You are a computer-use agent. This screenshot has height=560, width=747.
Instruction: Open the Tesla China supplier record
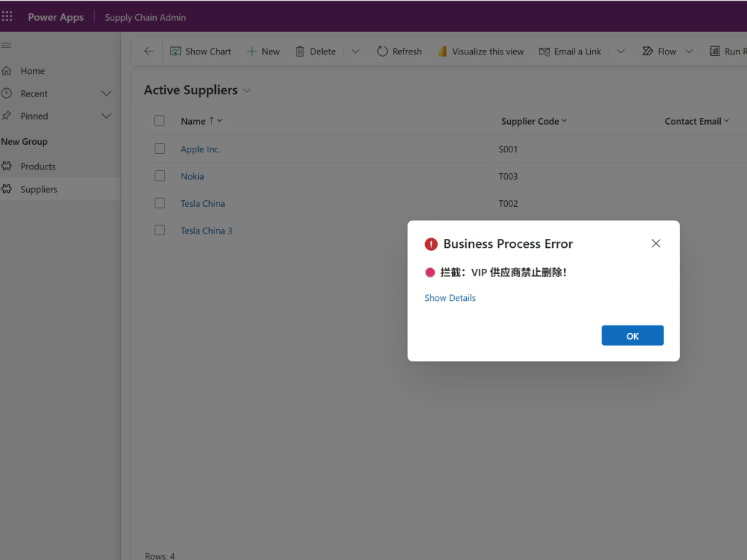click(x=202, y=203)
